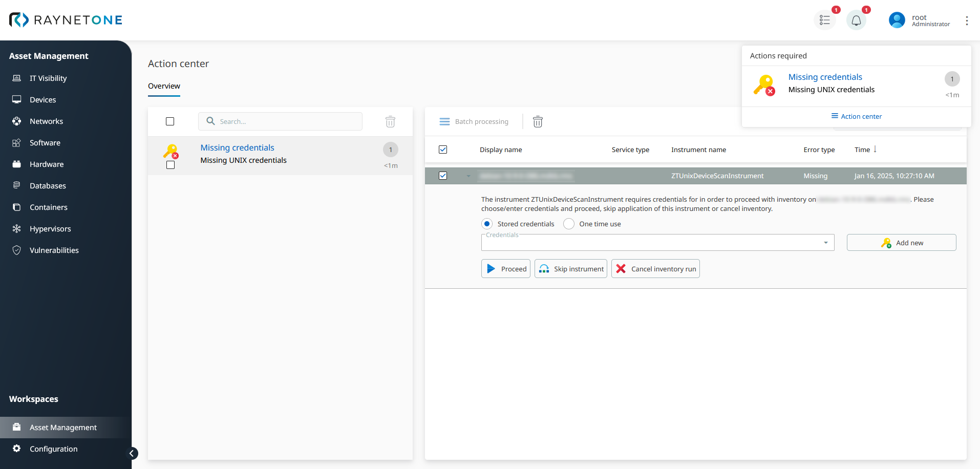This screenshot has height=469, width=980.
Task: Expand the Batch processing menu
Action: [474, 122]
